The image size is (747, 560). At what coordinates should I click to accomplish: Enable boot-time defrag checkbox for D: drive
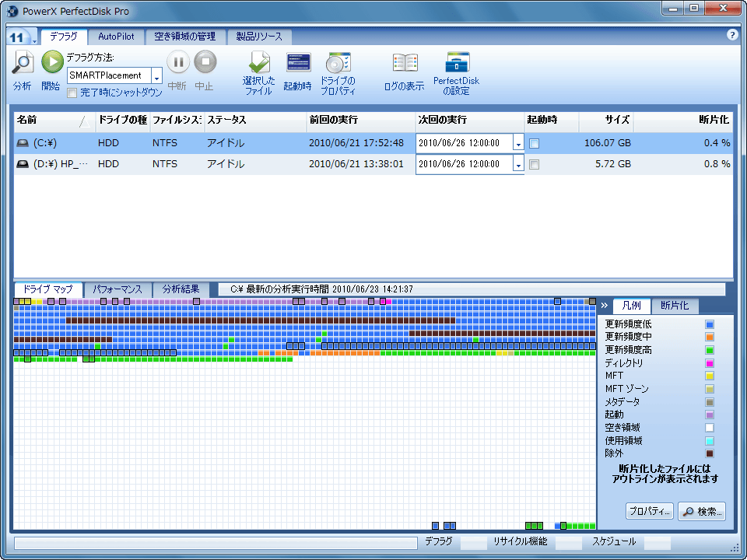click(x=535, y=164)
